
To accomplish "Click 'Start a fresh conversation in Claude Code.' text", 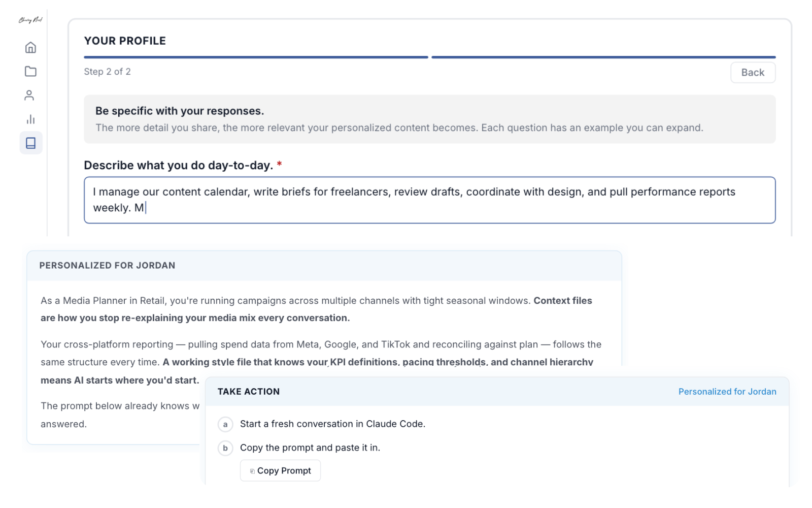I will [332, 424].
